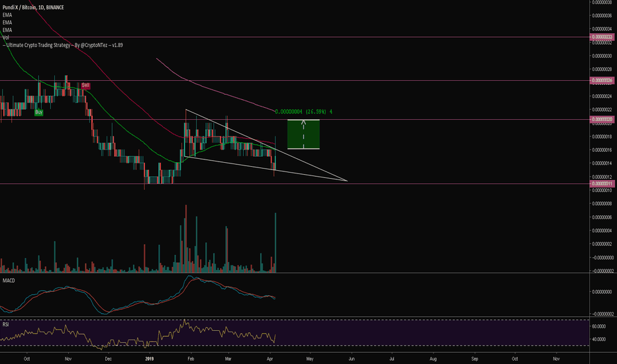Click the 0.00000022 price axis value
The width and height of the screenshot is (617, 364).
coord(602,110)
